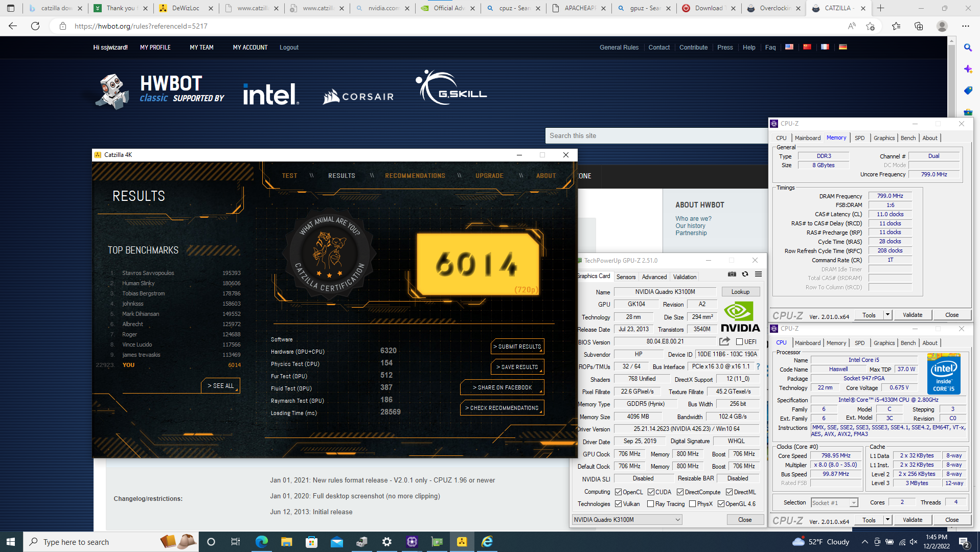Select the German flag language icon
980x552 pixels.
[x=843, y=47]
